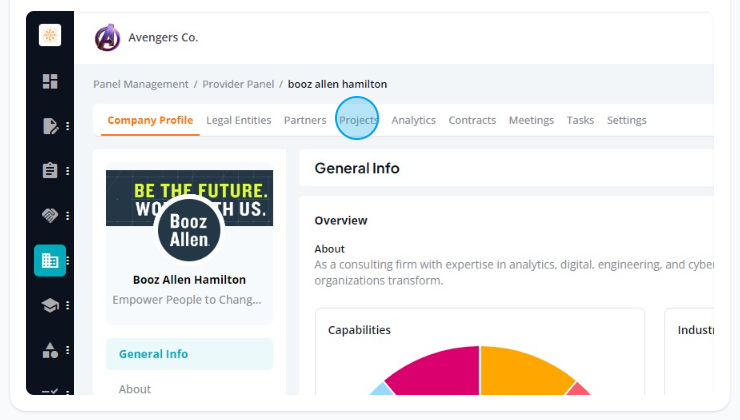
Task: Expand submenu dots beside document edit icon
Action: (67, 126)
